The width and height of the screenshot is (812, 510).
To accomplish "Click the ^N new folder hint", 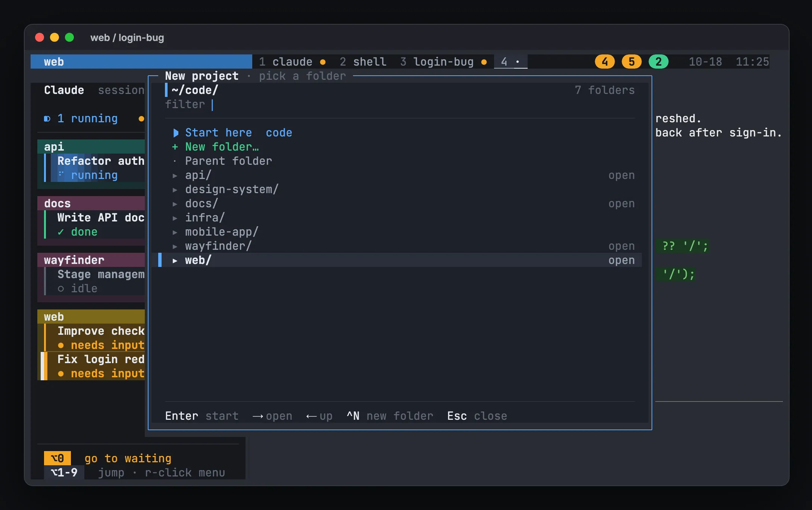I will click(390, 416).
